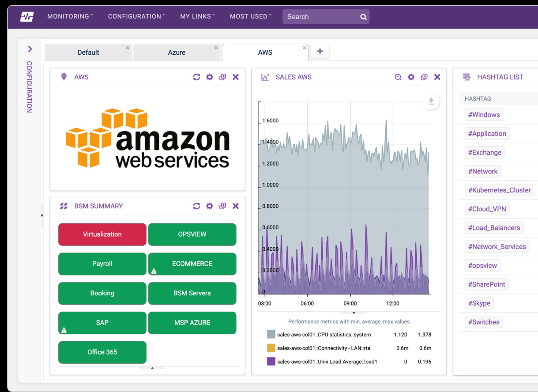The height and width of the screenshot is (392, 538).
Task: Click the Sales AWS graph icon
Action: [265, 77]
